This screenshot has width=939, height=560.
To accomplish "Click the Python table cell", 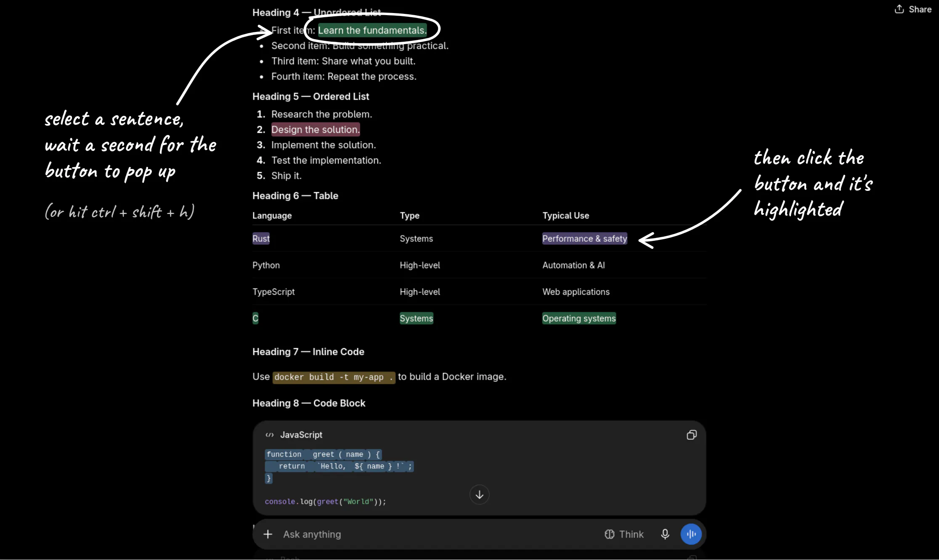I will click(266, 265).
